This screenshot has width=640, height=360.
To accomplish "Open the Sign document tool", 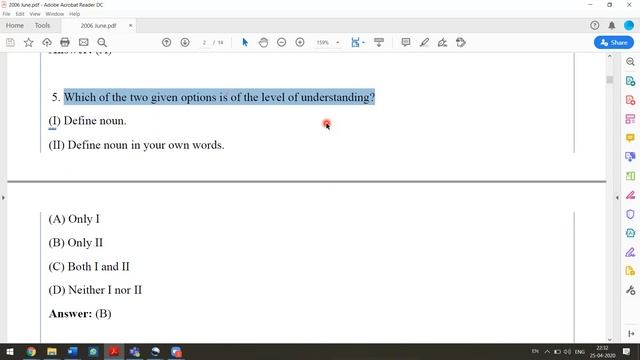I will point(442,42).
